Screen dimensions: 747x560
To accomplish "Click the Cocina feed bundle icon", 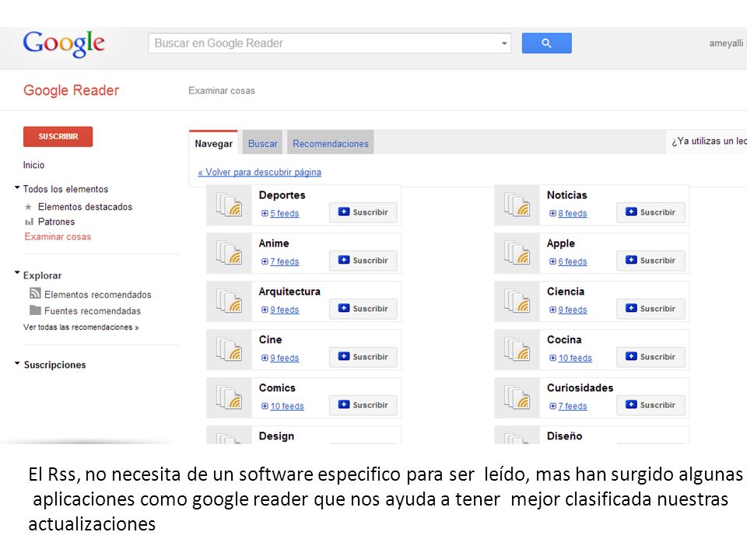I will click(x=517, y=349).
